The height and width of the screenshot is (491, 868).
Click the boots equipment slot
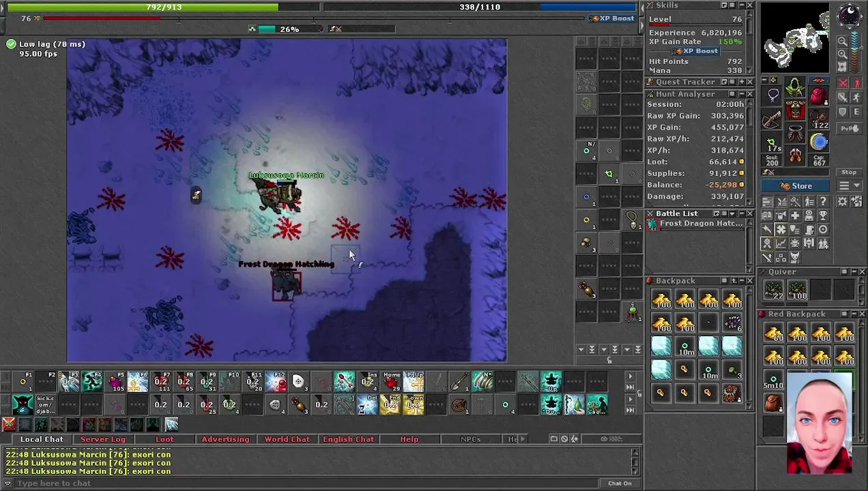pyautogui.click(x=795, y=156)
